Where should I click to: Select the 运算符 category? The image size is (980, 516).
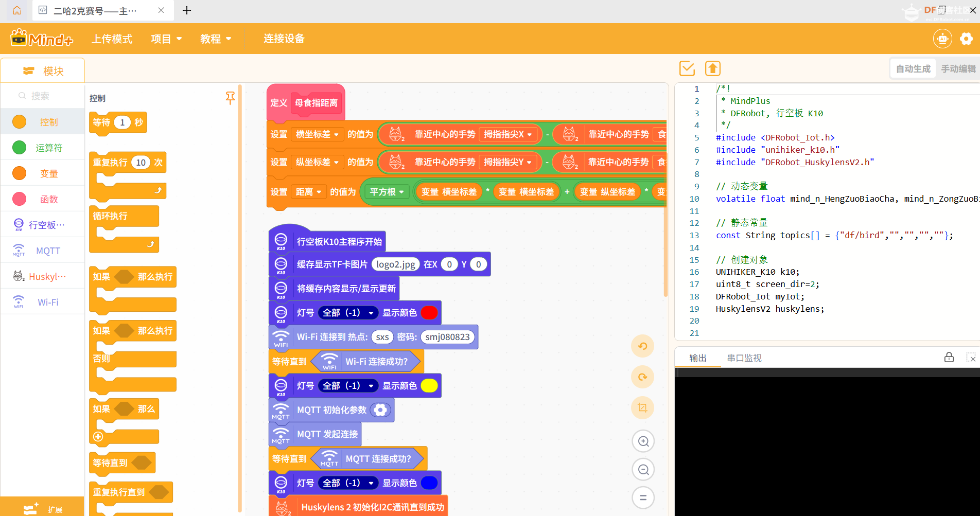[x=42, y=148]
